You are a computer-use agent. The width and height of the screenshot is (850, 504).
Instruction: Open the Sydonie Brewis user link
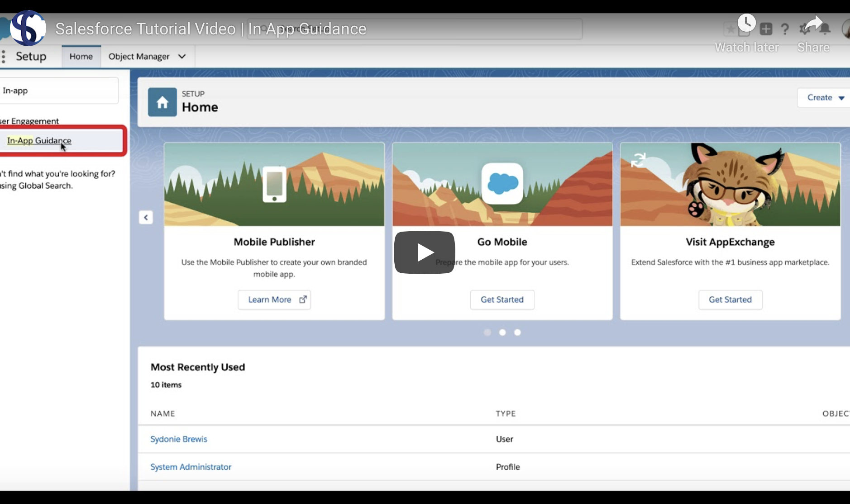(179, 439)
